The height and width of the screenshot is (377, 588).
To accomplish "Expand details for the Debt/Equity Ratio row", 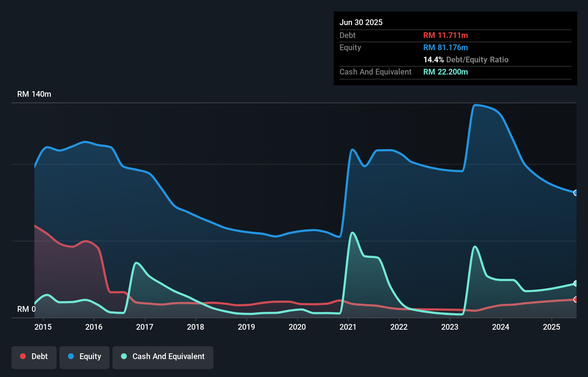I will (466, 60).
